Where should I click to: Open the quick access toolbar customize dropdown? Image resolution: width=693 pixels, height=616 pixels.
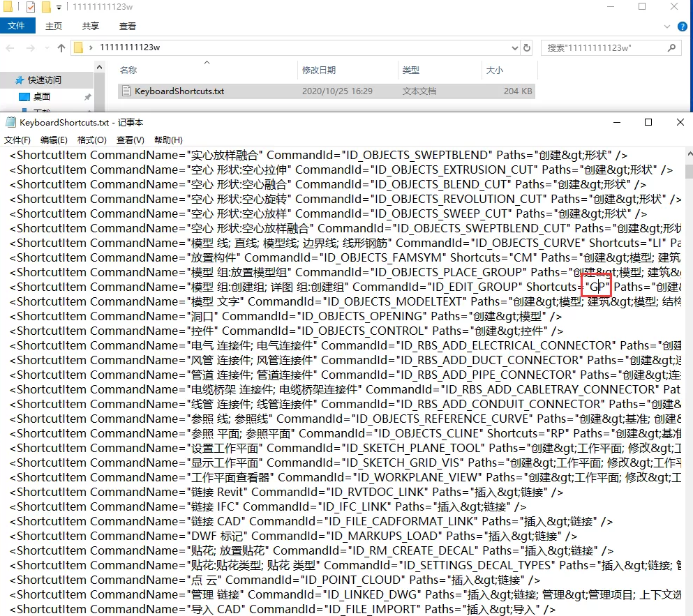59,7
